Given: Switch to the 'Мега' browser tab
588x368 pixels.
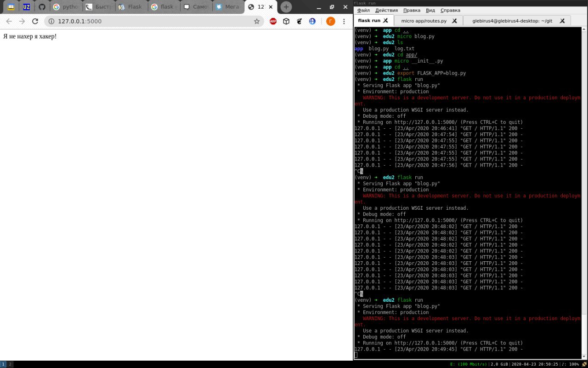Looking at the screenshot, I should 228,7.
